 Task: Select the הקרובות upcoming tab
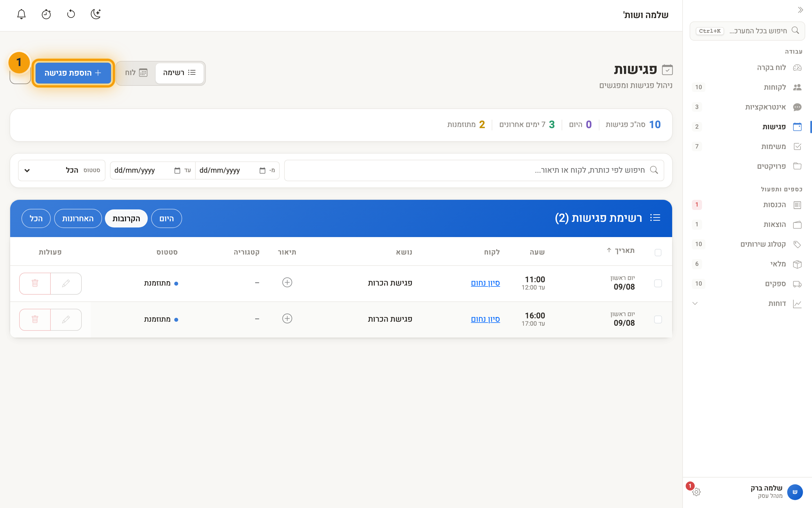126,219
